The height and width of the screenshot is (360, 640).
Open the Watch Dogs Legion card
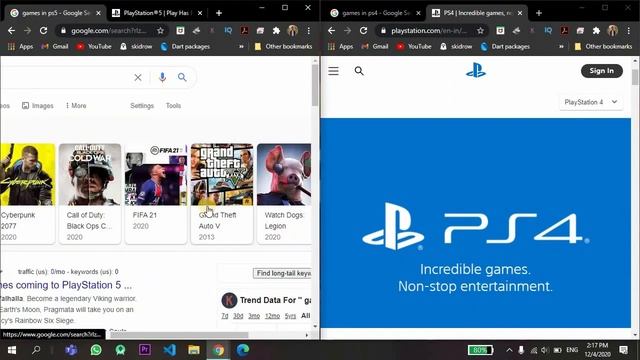(284, 193)
